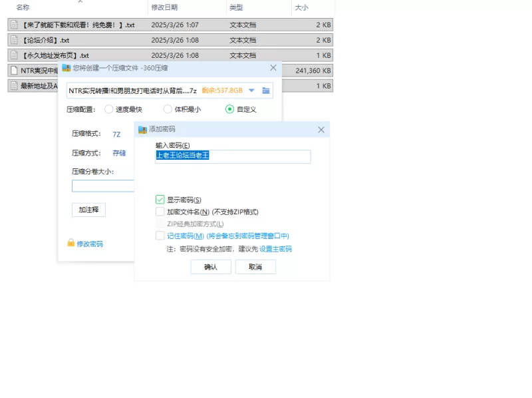
Task: Sort by the 大小 column header
Action: point(301,7)
